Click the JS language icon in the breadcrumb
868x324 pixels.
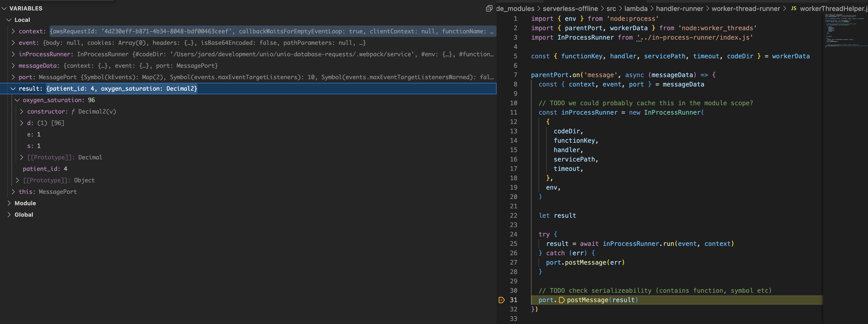coord(794,8)
